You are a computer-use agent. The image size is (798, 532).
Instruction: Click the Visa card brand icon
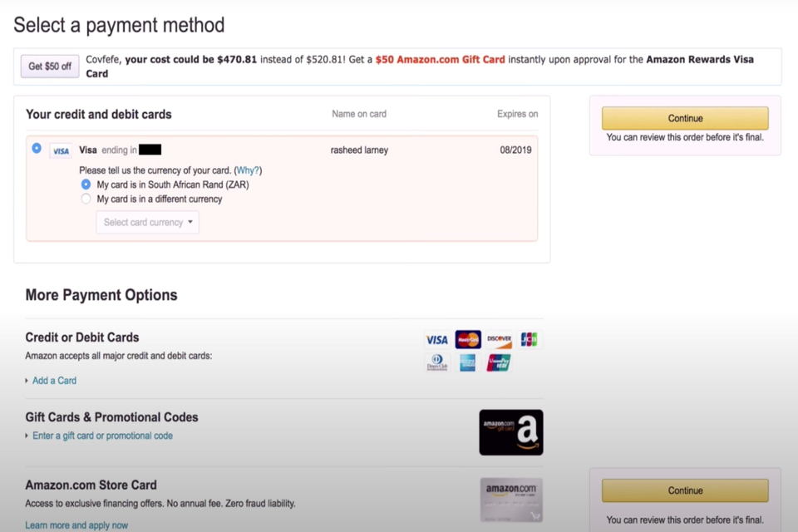coord(436,339)
